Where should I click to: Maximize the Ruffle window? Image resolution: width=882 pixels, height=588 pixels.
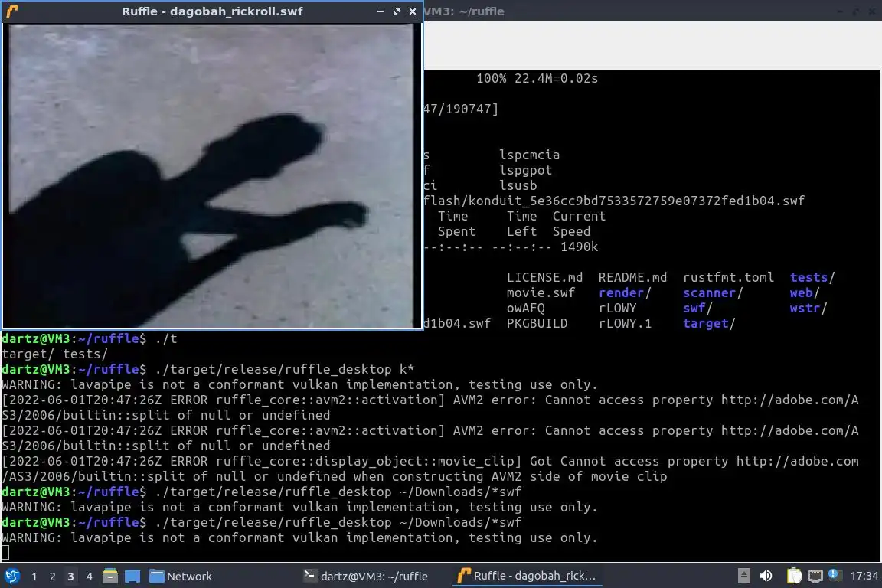(397, 11)
